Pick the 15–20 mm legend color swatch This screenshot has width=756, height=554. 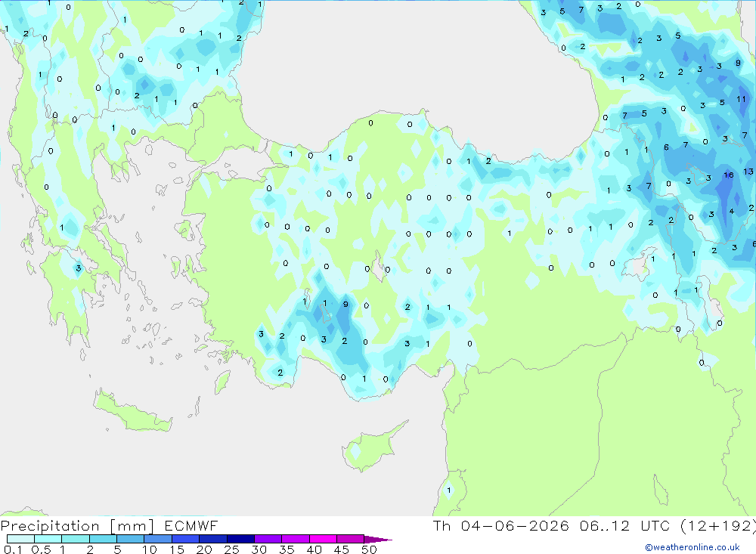coord(186,539)
